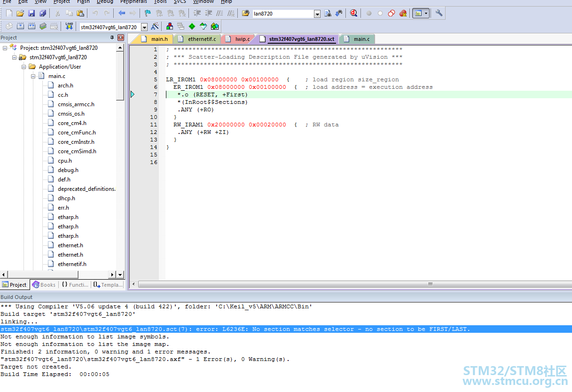Switch to main.h editor tab

155,39
